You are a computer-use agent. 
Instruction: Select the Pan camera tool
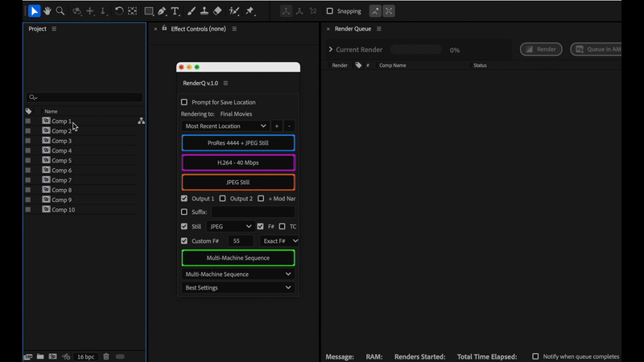[x=90, y=11]
